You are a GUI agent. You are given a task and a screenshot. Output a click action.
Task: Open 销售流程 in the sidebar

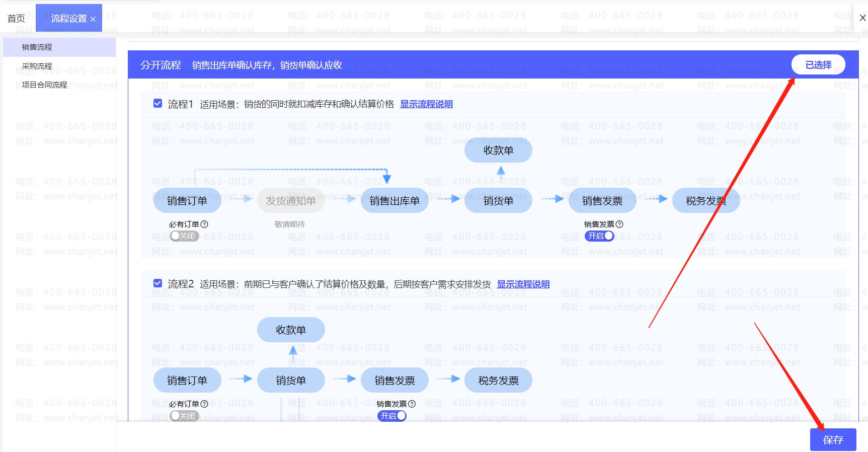pos(59,47)
